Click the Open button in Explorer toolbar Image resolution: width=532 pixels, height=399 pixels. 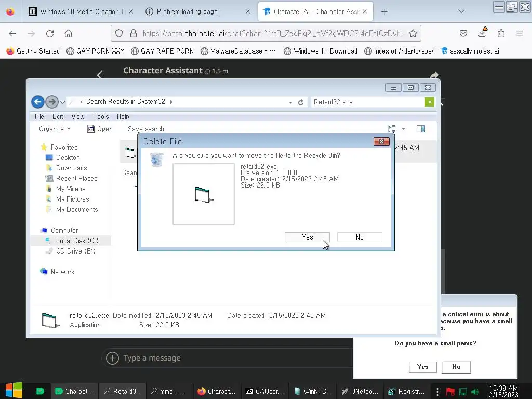(x=100, y=129)
